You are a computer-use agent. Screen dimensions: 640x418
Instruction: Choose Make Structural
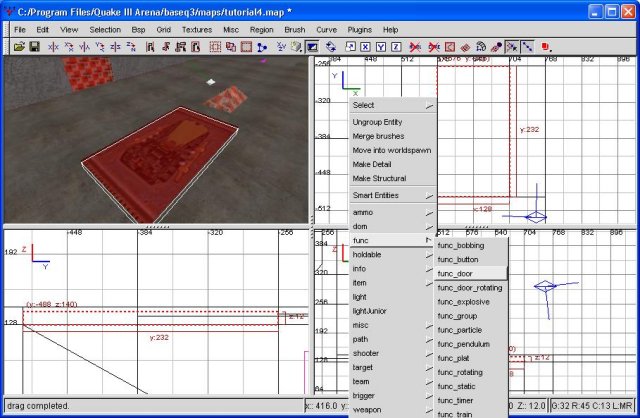click(x=392, y=178)
